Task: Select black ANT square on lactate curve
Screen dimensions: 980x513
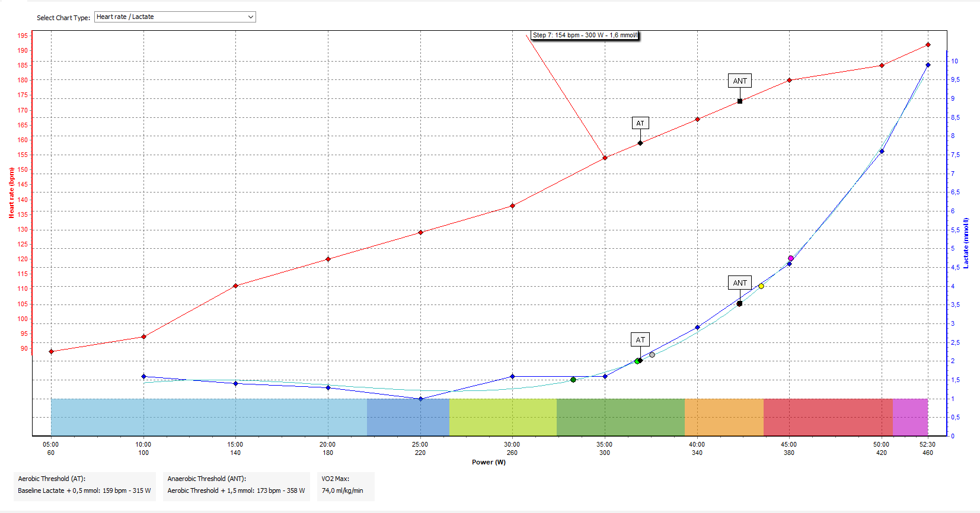Action: coord(739,303)
